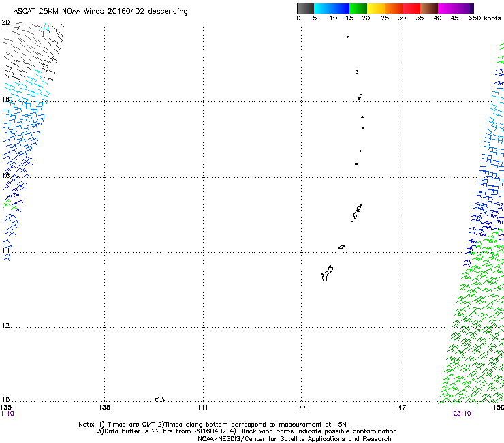The width and height of the screenshot is (504, 443).
Task: Pick the red 30-35 knots legend swatch
Action: point(411,8)
